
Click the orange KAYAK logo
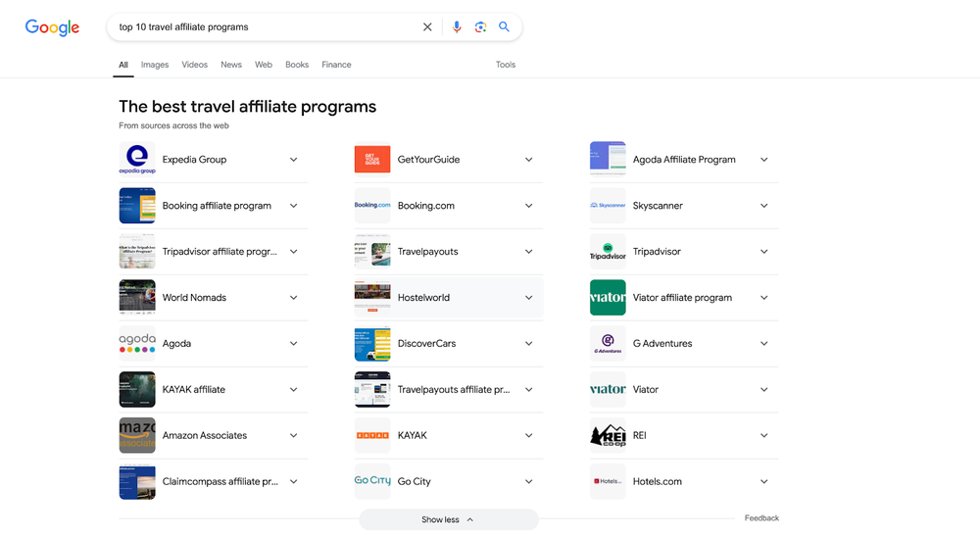click(372, 435)
